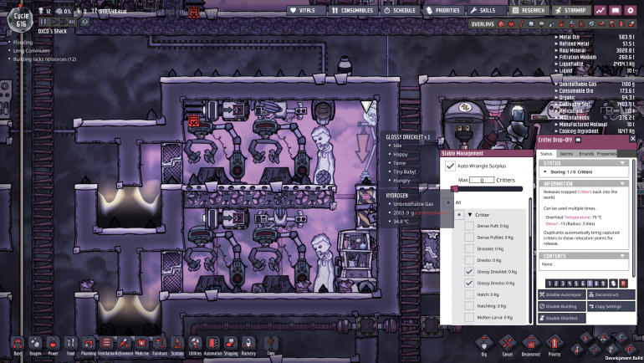Open the Vitals menu
The image size is (644, 363).
(306, 10)
